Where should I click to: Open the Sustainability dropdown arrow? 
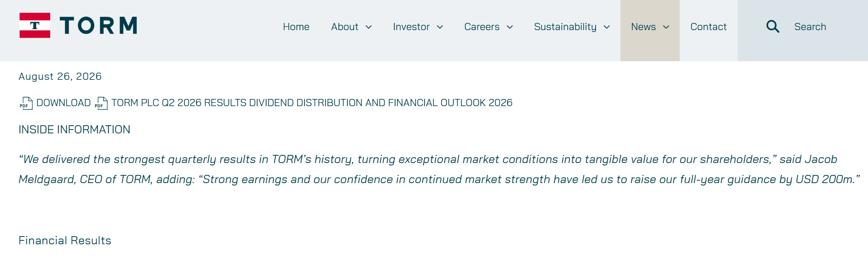pos(607,27)
